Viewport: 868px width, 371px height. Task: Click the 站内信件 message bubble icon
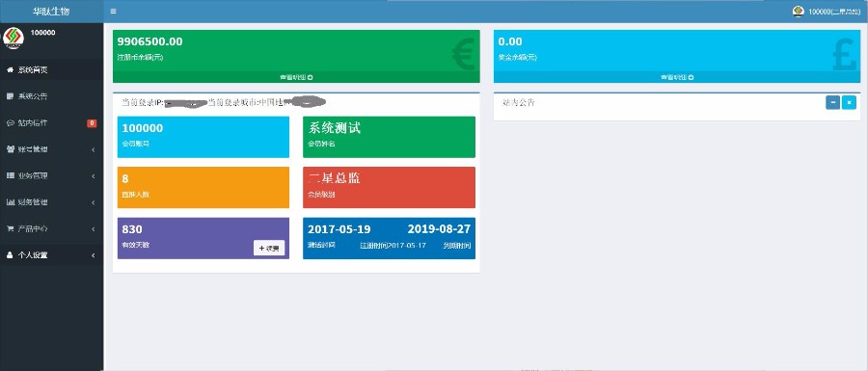pyautogui.click(x=10, y=122)
